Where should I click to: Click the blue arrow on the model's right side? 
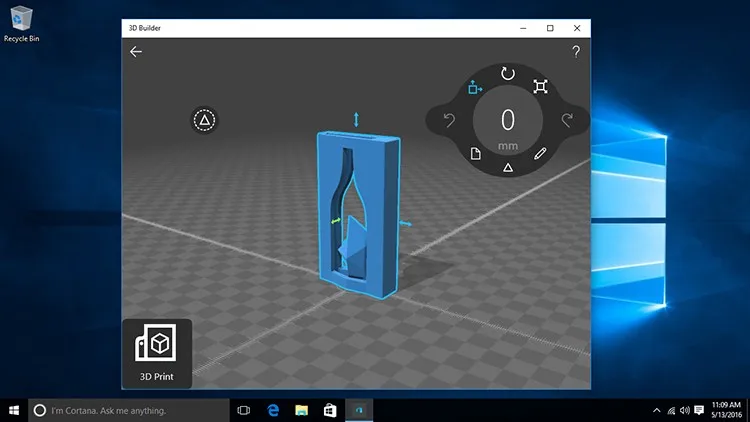point(405,223)
